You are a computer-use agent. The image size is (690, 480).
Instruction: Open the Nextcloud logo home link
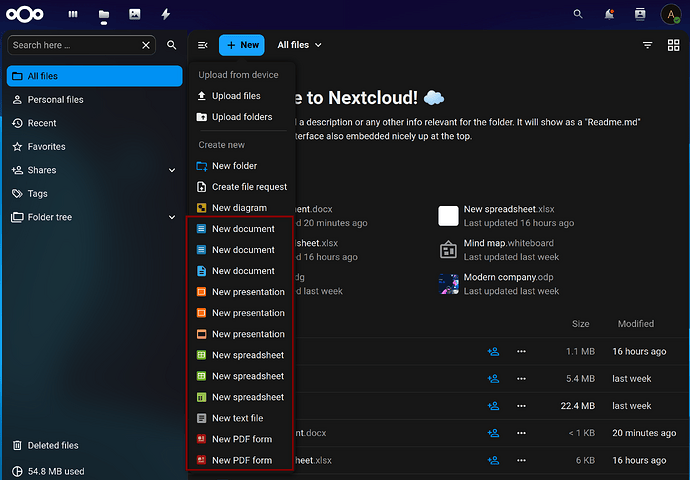25,14
